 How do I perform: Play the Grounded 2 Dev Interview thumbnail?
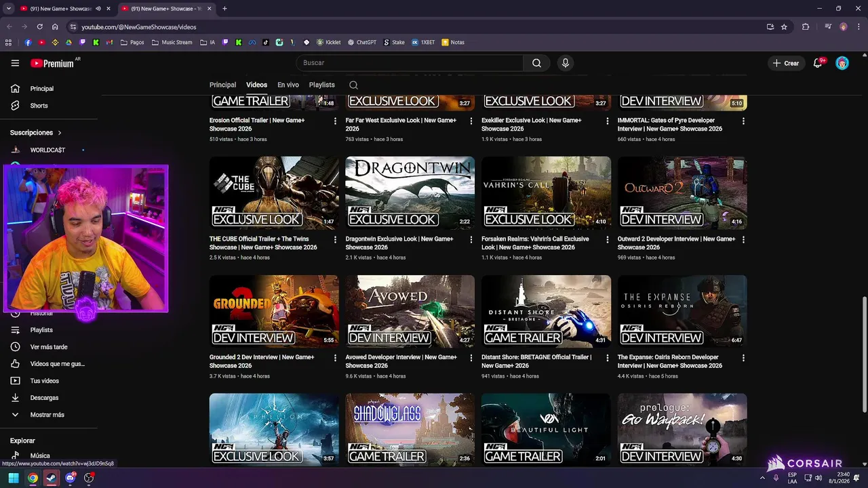tap(274, 312)
